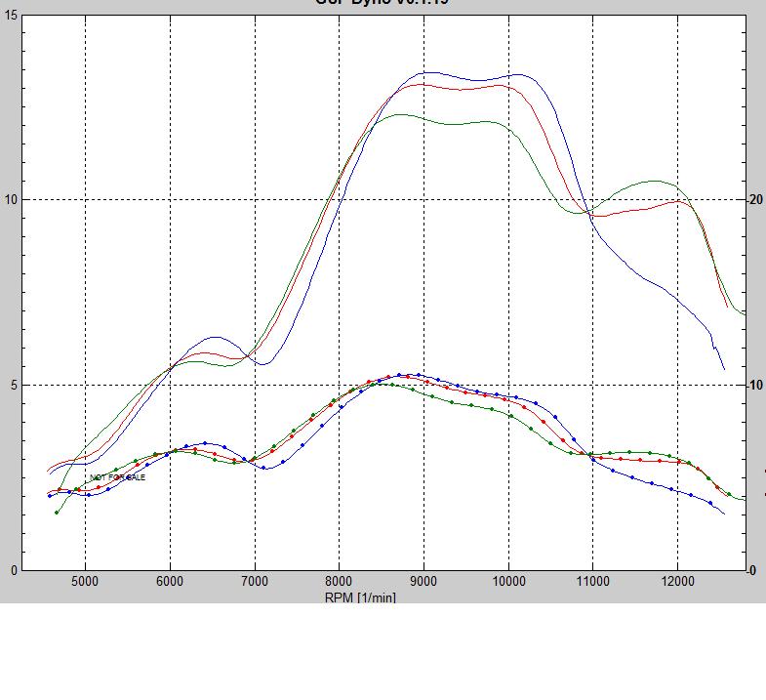This screenshot has height=700, width=766.
Task: Select the 11000 tick label on RPM axis
Action: point(592,582)
